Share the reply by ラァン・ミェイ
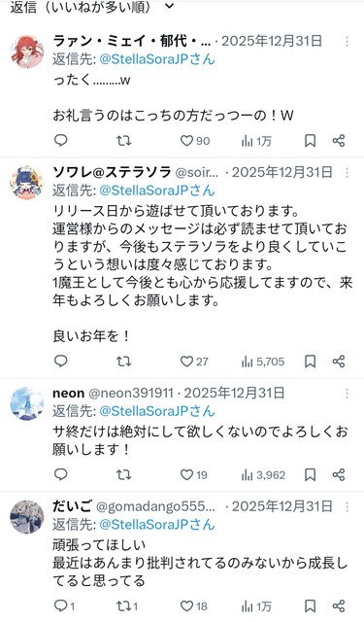Screen dimensions: 364x622 339,140
